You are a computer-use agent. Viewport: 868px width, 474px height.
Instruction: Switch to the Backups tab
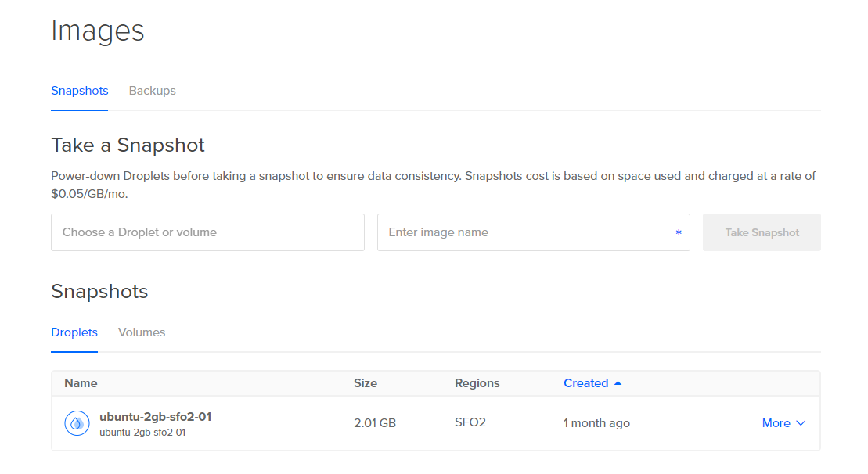click(x=152, y=91)
